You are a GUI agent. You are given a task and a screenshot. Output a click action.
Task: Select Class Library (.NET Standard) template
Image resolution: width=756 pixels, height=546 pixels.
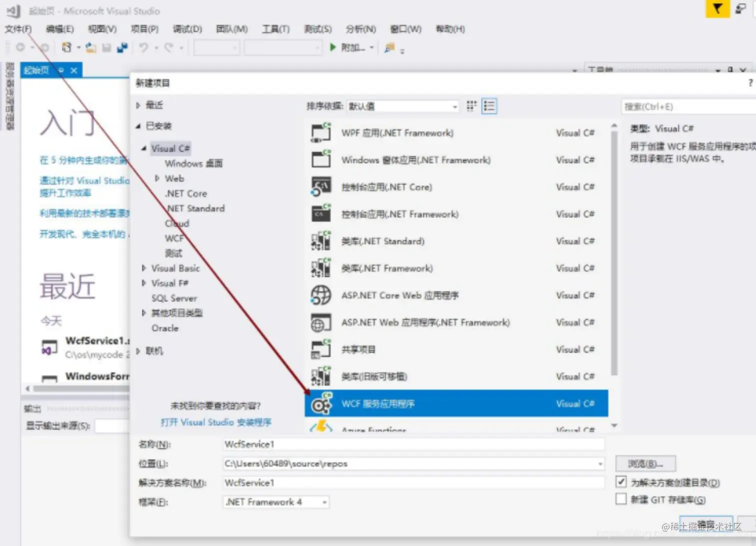456,241
